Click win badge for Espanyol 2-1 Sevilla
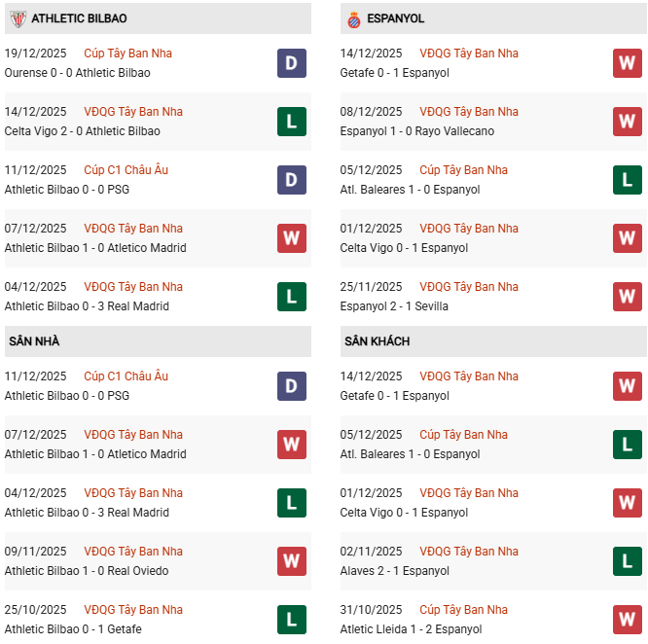Viewport: 648px width, 644px height. pyautogui.click(x=628, y=297)
